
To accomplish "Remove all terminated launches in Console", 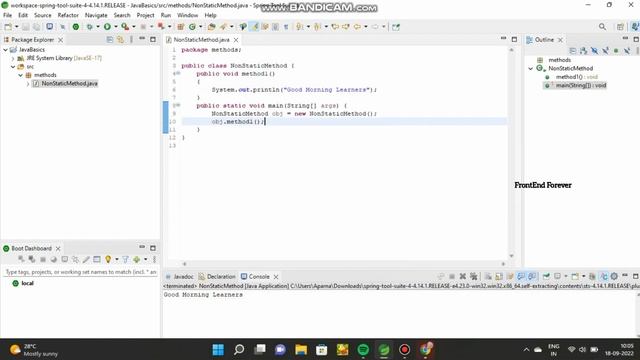I will 473,276.
